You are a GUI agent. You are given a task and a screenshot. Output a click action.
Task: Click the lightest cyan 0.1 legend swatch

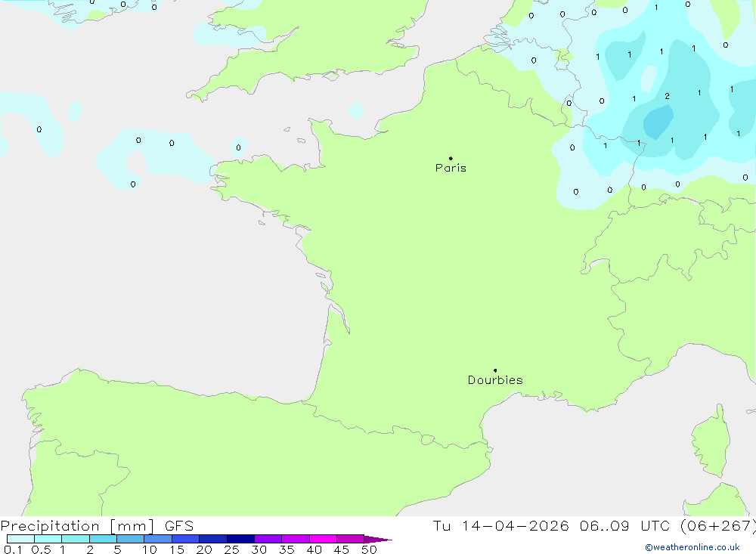coord(20,539)
